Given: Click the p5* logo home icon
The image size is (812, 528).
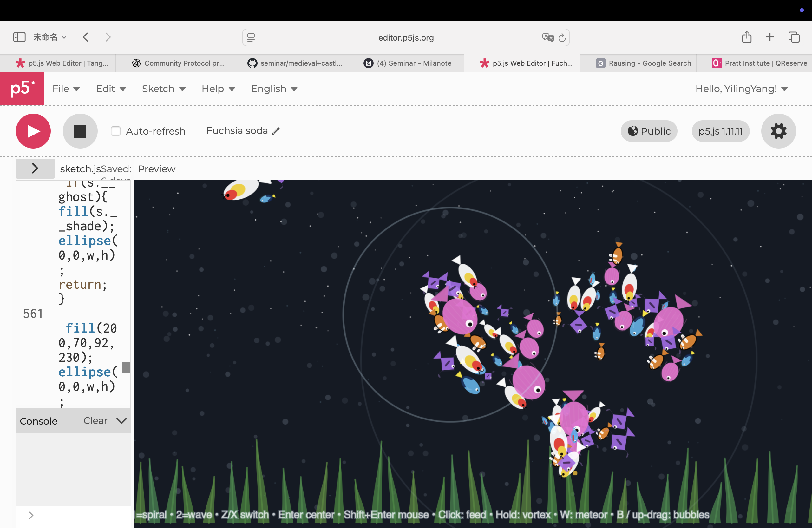Looking at the screenshot, I should pyautogui.click(x=22, y=89).
